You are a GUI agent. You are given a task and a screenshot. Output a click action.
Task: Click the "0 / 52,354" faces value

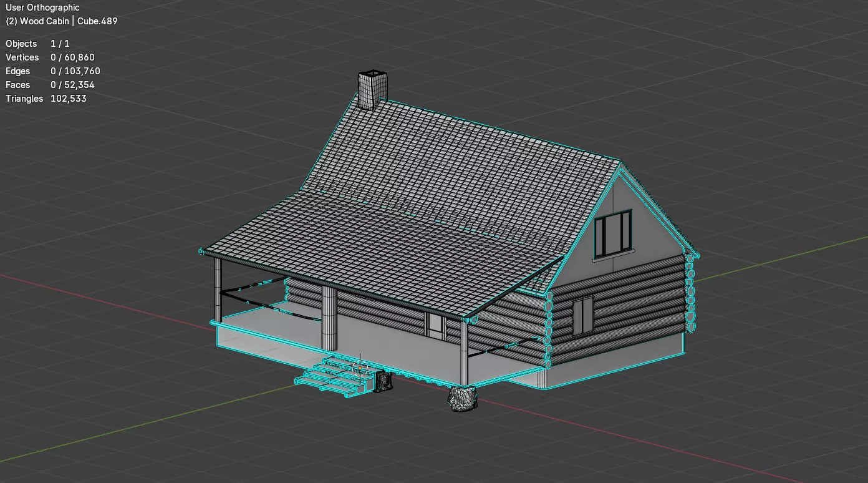[72, 85]
